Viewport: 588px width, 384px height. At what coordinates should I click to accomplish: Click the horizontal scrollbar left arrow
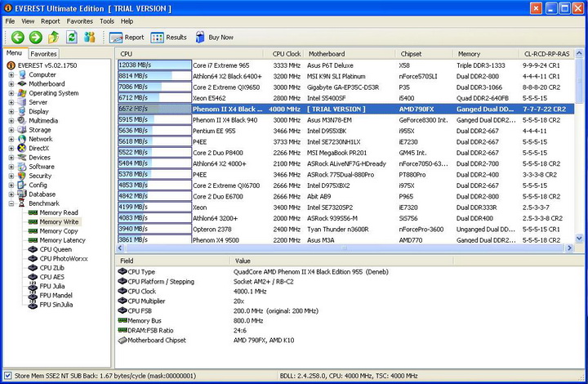(x=120, y=248)
